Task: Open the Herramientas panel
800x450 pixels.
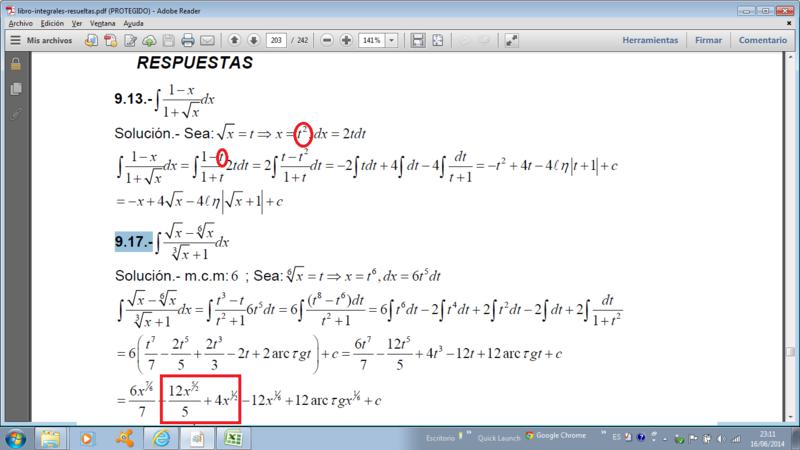Action: coord(650,41)
